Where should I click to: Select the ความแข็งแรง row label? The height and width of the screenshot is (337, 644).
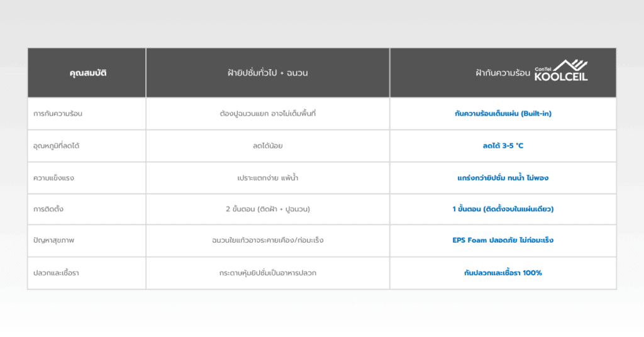(x=54, y=178)
